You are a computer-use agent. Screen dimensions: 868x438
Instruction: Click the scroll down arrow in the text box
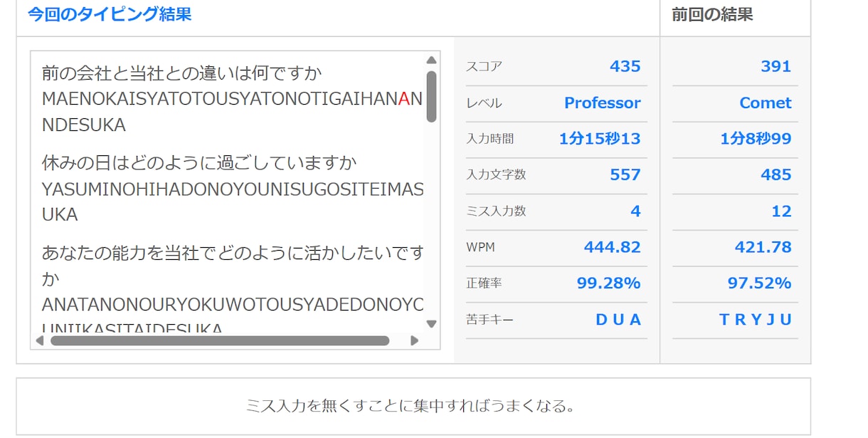click(431, 323)
